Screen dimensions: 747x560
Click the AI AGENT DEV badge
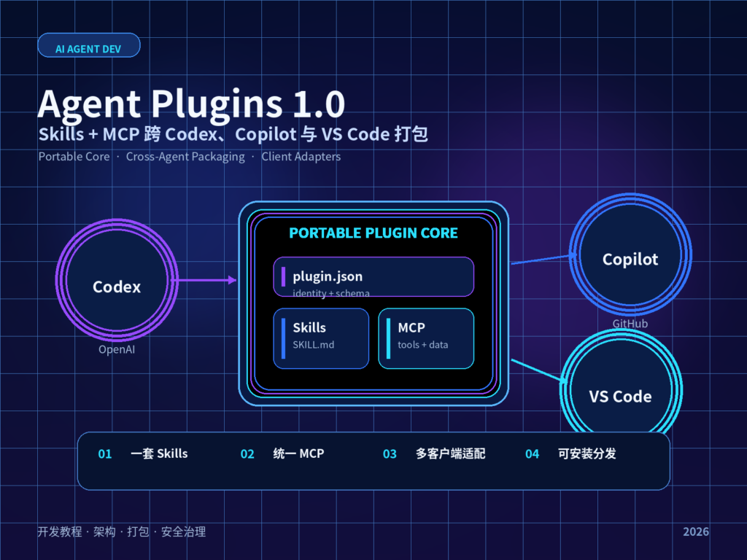click(88, 45)
